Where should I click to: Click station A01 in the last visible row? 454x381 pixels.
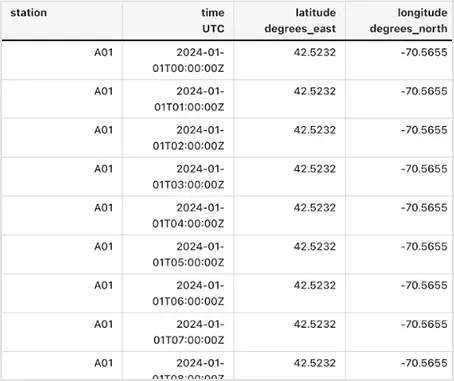point(103,363)
